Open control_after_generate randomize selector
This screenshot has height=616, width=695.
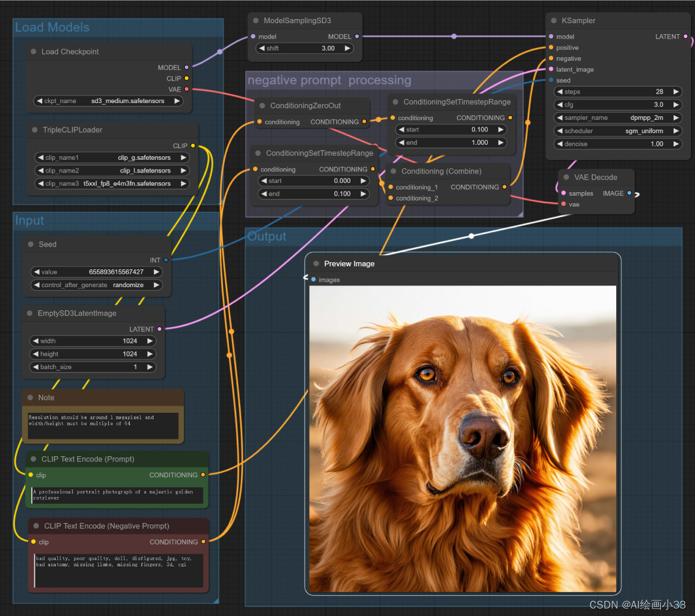click(x=97, y=285)
